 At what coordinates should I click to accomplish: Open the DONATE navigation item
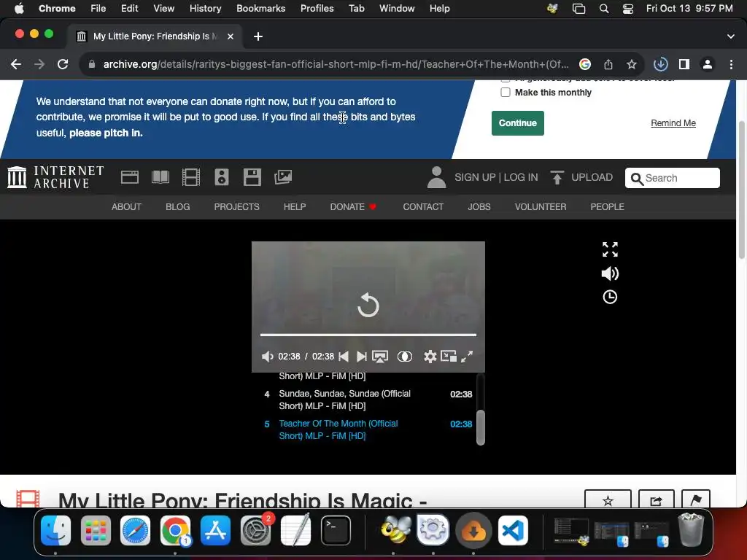click(353, 206)
